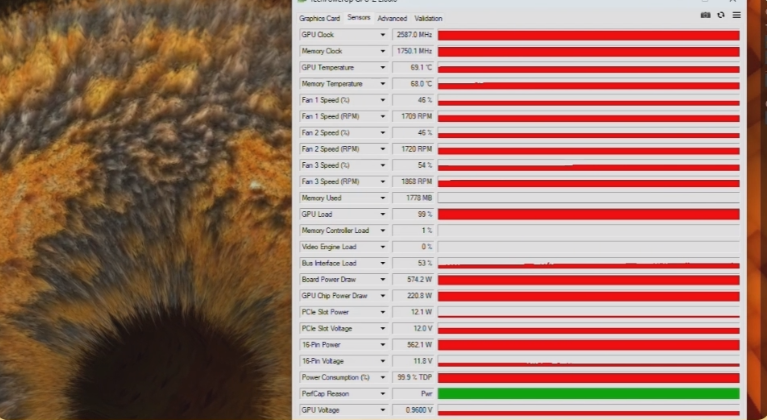
Task: Click the refresh icon in GPU-Z
Action: point(721,15)
